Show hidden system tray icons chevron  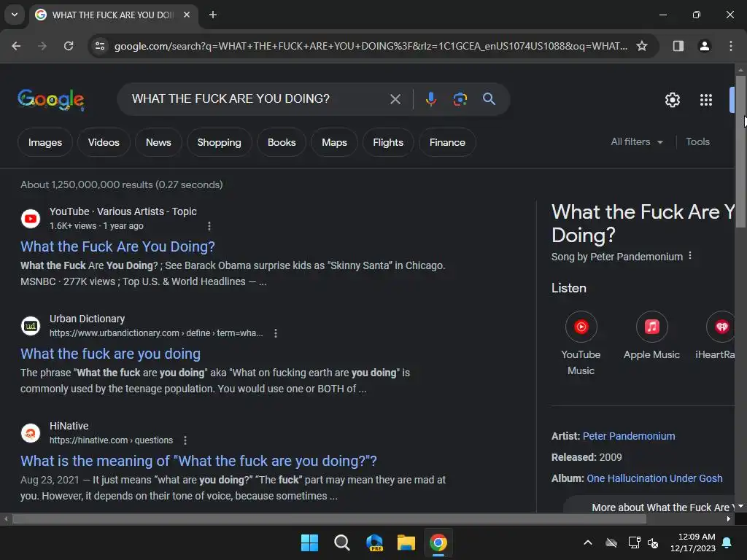[588, 542]
